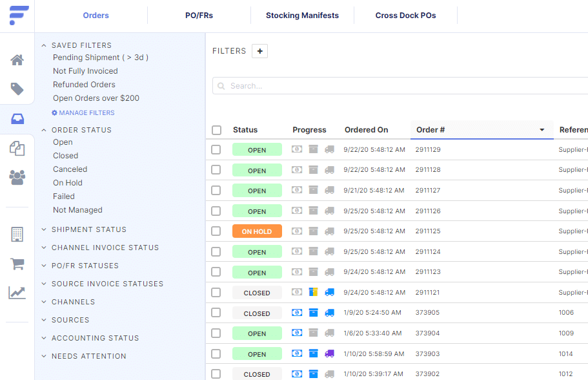The image size is (588, 380).
Task: Open the Order # column dropdown arrow
Action: point(542,130)
